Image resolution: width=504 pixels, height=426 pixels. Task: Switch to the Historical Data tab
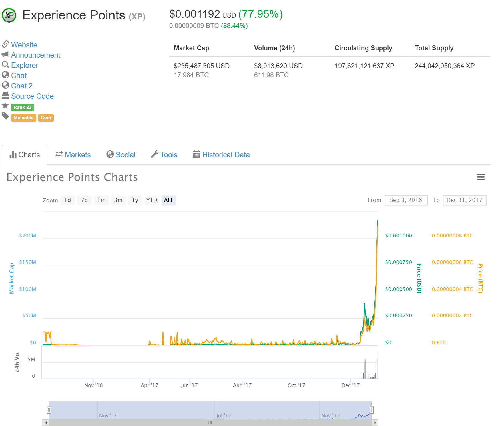pyautogui.click(x=221, y=155)
